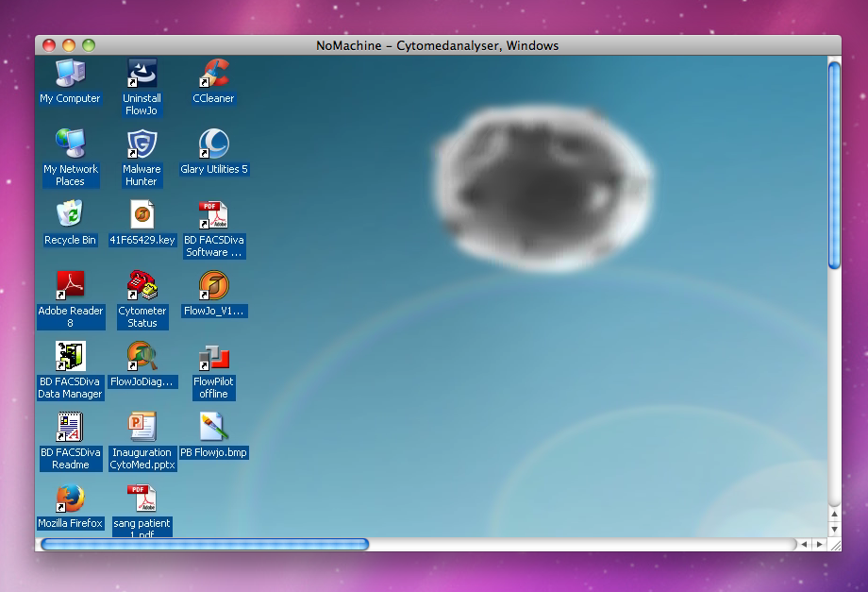Select the CCleaner shortcut icon
The width and height of the screenshot is (868, 592).
tap(213, 73)
